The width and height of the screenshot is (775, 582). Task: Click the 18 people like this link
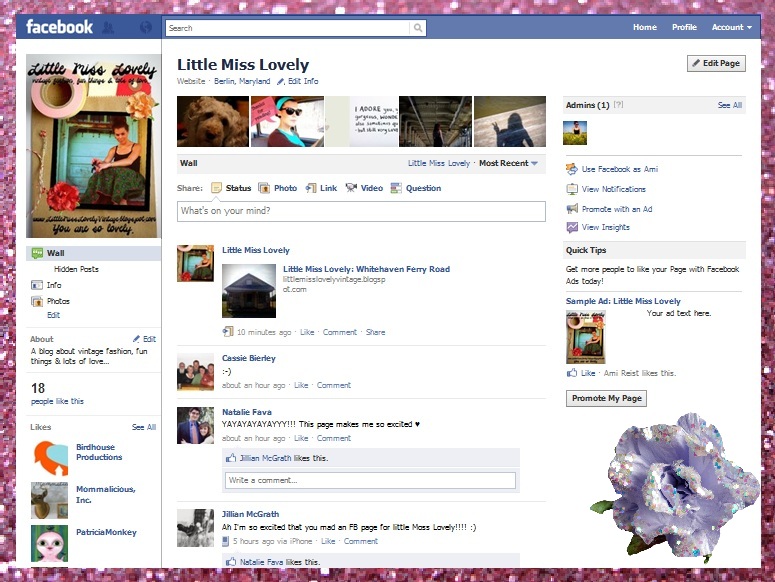pyautogui.click(x=57, y=401)
